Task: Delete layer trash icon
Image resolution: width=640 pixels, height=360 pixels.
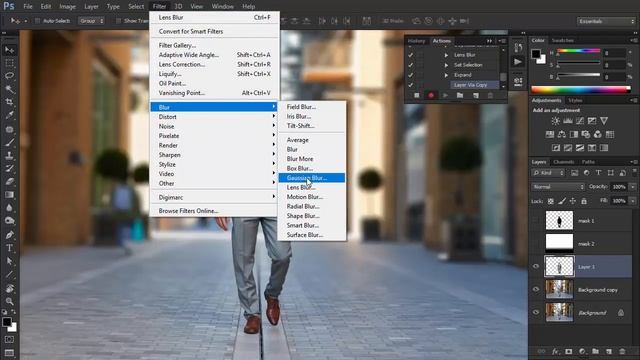Action: pos(622,351)
